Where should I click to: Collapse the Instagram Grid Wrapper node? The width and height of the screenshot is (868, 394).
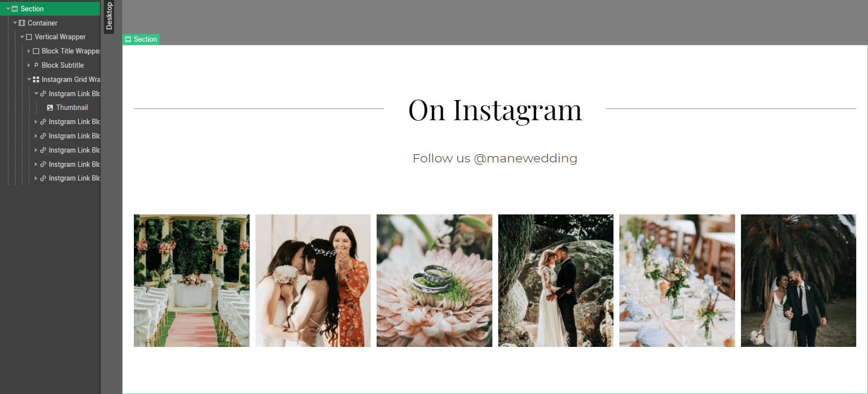tap(29, 79)
